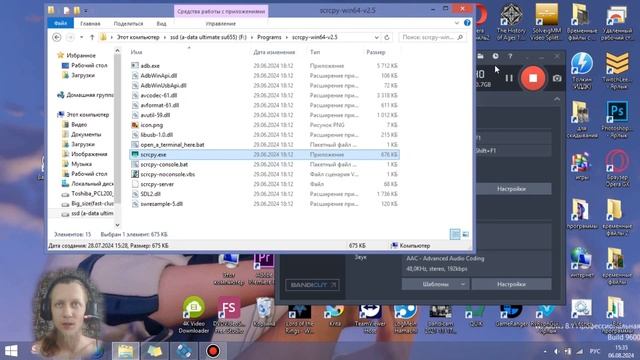
Task: Open the Вид ribbon tab
Action: point(161,24)
